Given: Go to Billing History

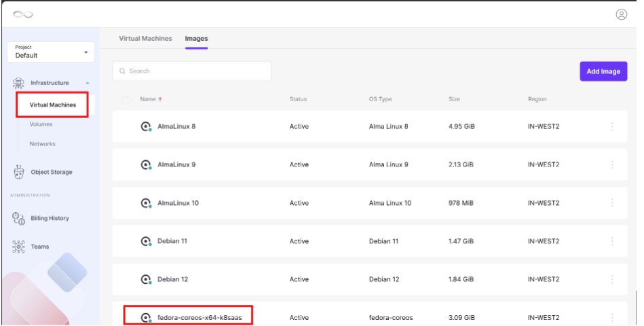Looking at the screenshot, I should click(50, 218).
